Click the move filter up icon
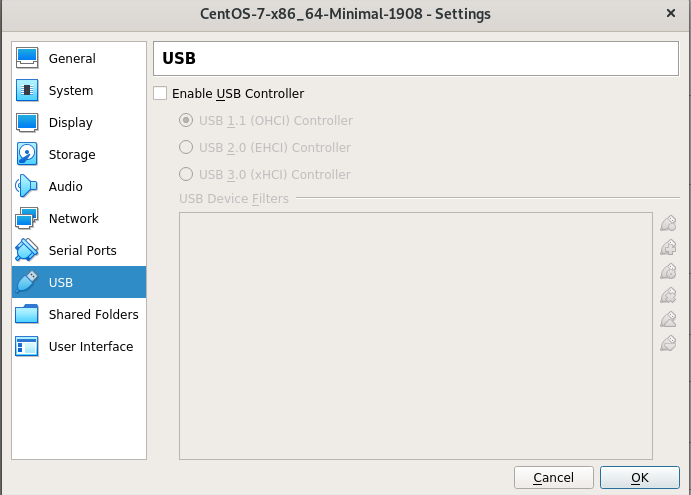Image resolution: width=691 pixels, height=495 pixels. (668, 319)
